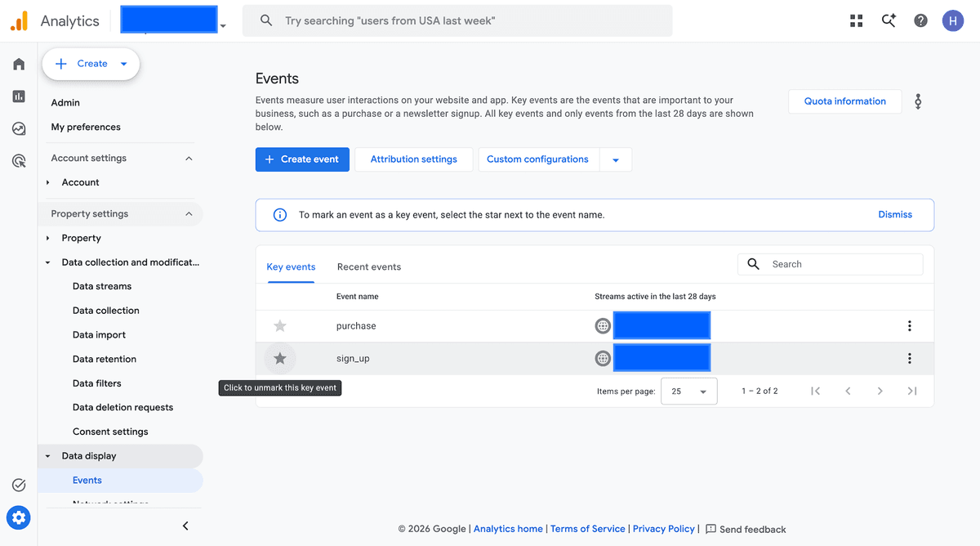Click the Admin gear icon

(x=19, y=517)
